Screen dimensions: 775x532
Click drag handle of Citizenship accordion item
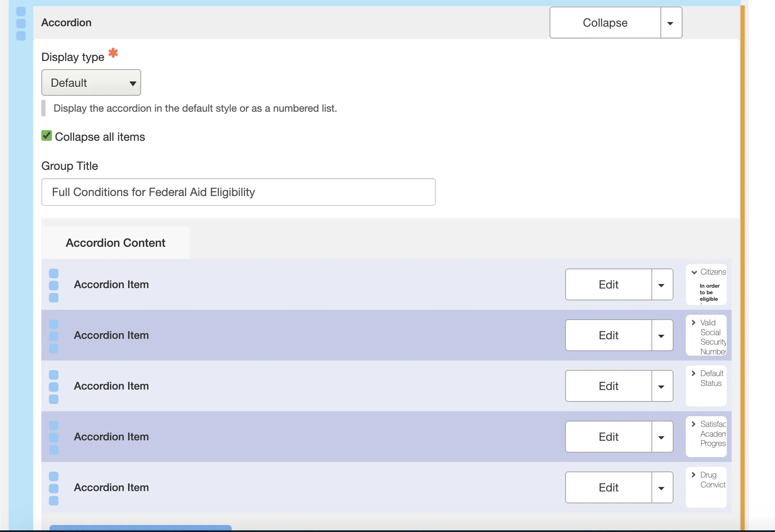[54, 285]
